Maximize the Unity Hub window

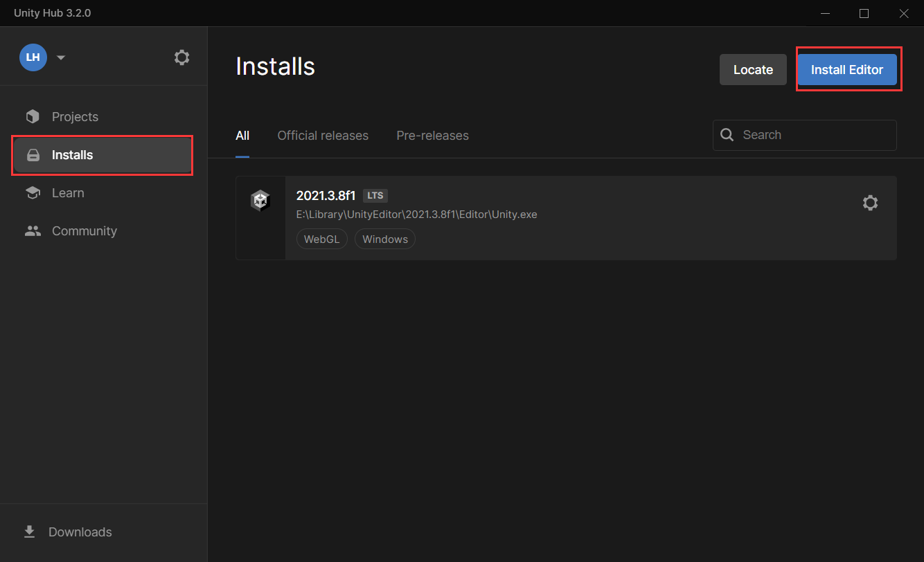click(864, 13)
